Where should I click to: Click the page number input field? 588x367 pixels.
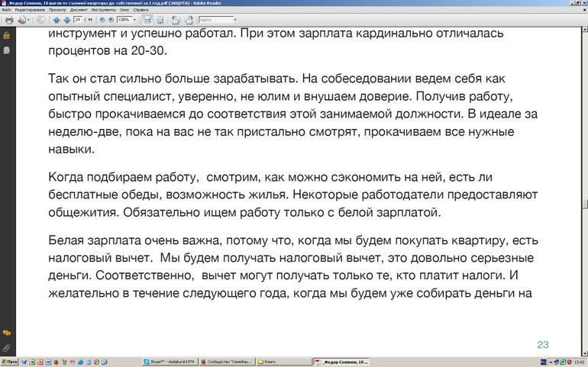click(78, 20)
